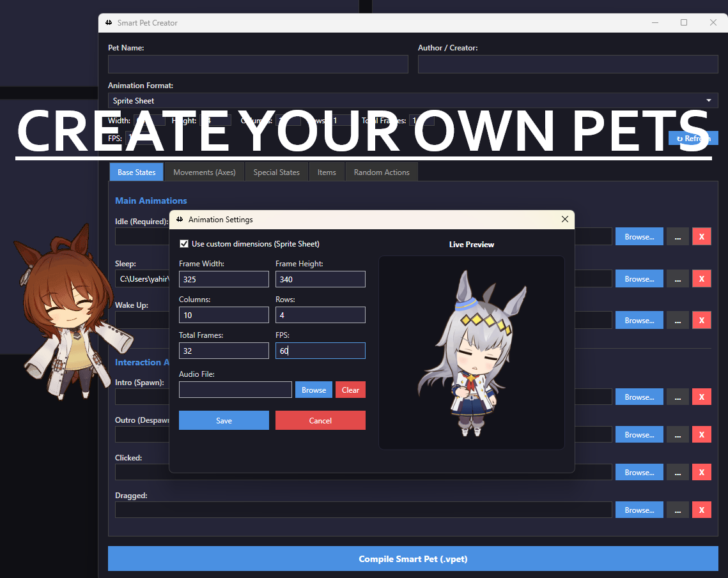Browse for the Wake Up animation file
The width and height of the screenshot is (728, 578).
(639, 320)
